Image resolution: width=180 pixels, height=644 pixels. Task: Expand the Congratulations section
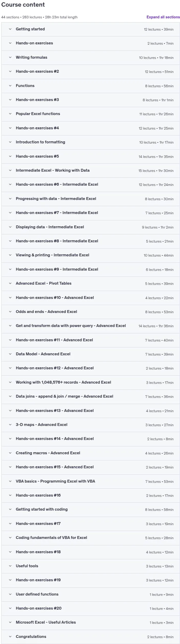click(91, 637)
